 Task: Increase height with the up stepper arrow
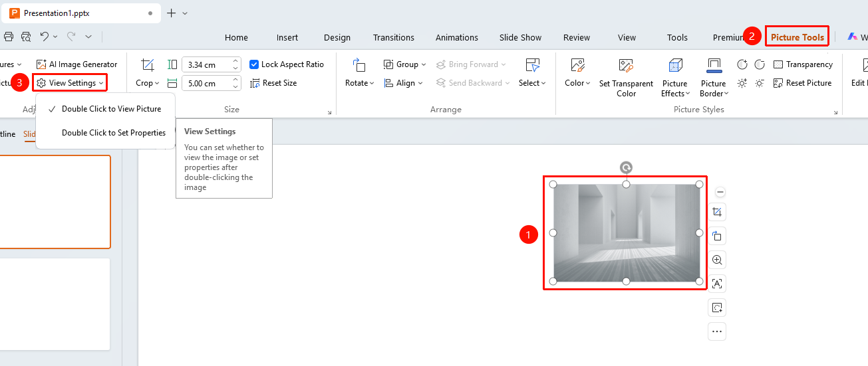point(235,61)
